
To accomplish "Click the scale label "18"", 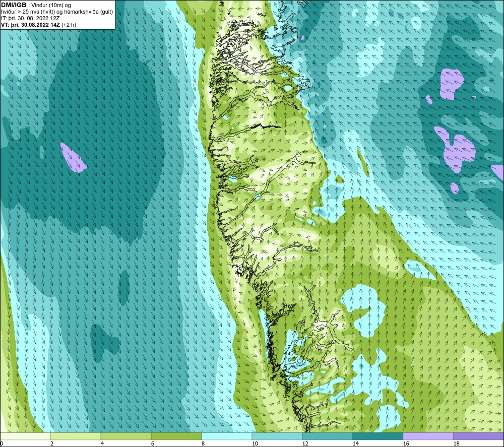I will point(456,443).
